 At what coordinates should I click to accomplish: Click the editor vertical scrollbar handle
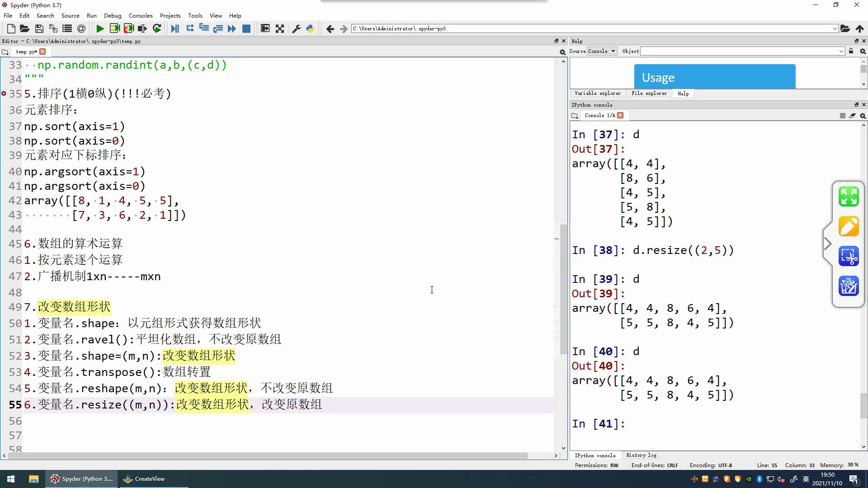[563, 289]
